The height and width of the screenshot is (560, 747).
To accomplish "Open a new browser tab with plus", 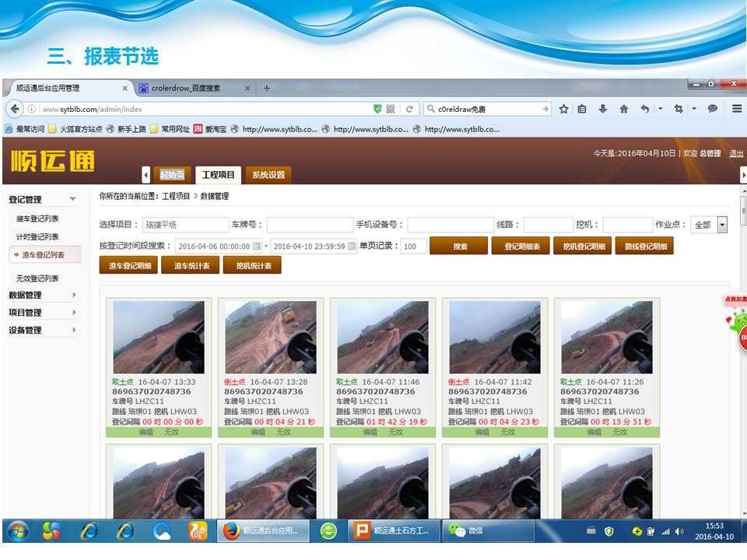I will point(267,88).
